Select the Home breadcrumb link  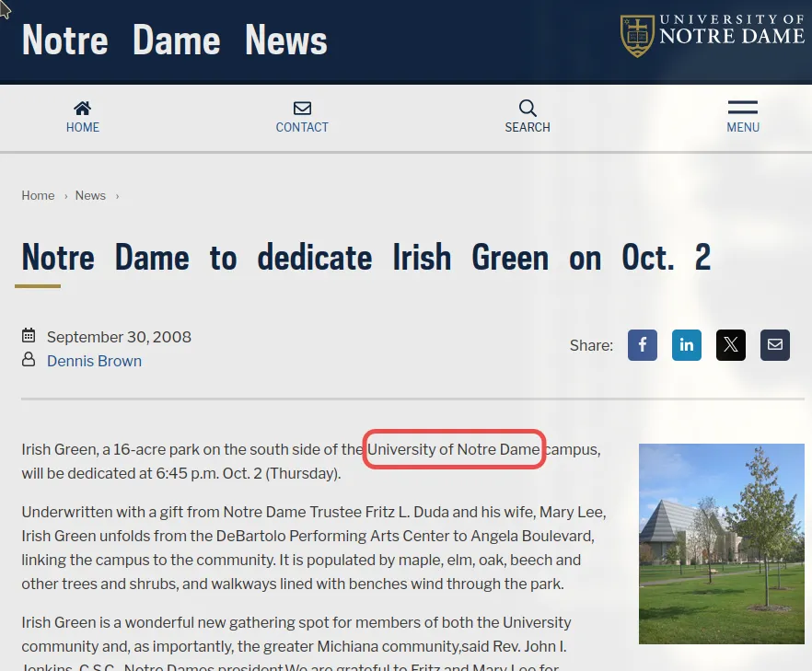coord(38,195)
